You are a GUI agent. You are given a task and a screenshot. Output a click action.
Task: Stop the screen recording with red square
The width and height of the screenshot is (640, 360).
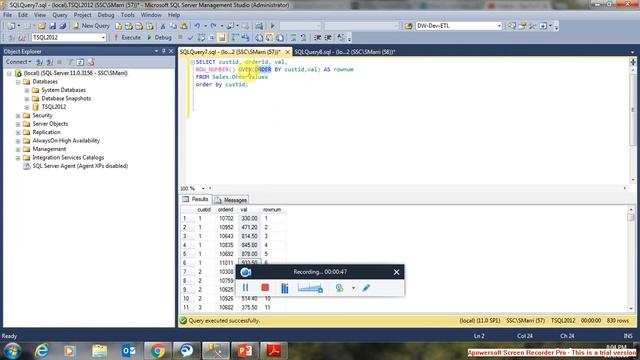tap(265, 288)
